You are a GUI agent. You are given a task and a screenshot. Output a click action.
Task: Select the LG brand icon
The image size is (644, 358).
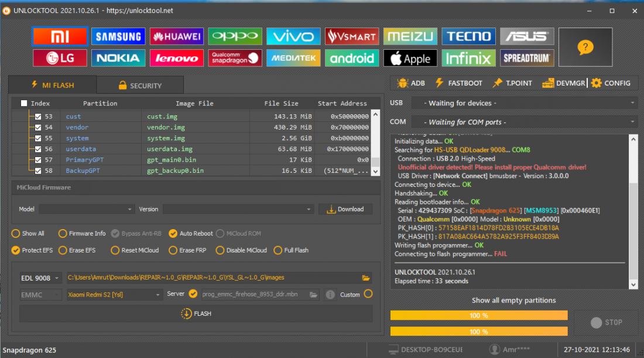60,58
